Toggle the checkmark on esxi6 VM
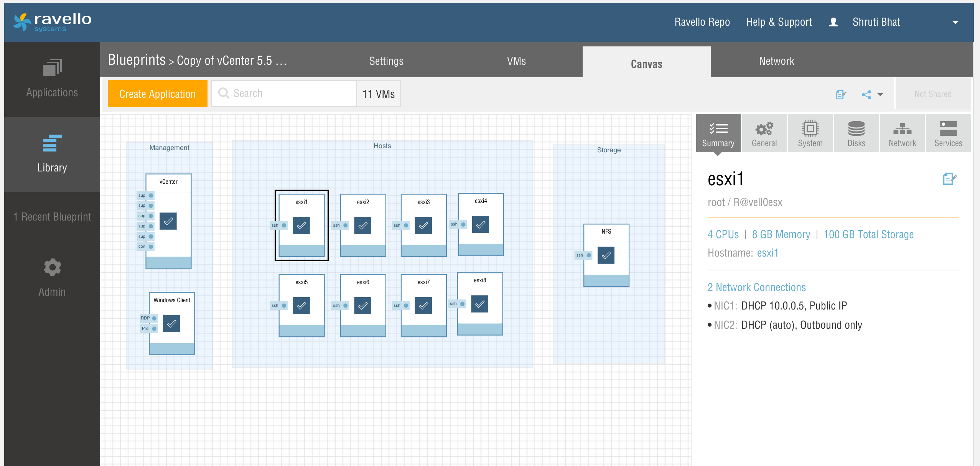Viewport: 980px width, 466px height. click(x=362, y=306)
